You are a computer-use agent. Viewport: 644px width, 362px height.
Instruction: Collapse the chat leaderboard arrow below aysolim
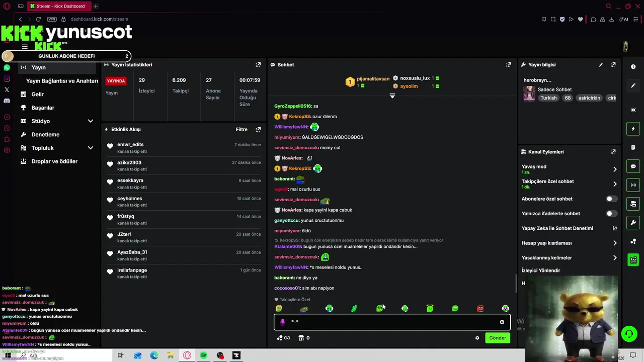pos(392,96)
